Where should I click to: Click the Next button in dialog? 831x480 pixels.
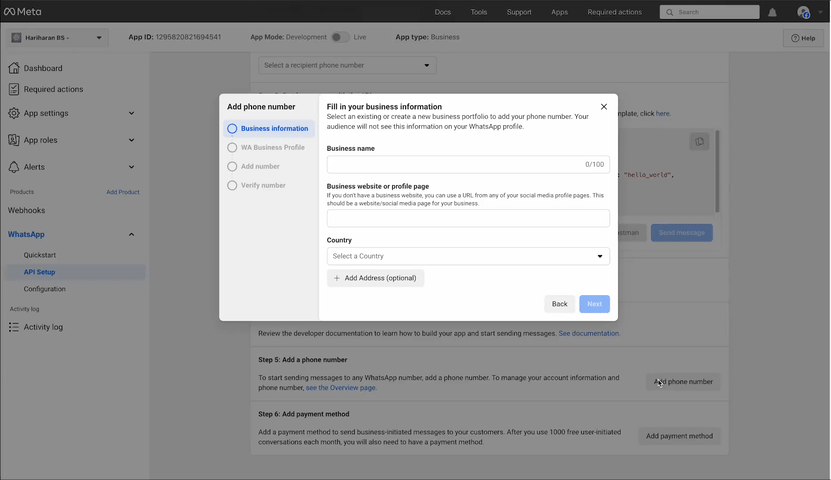[x=594, y=304]
